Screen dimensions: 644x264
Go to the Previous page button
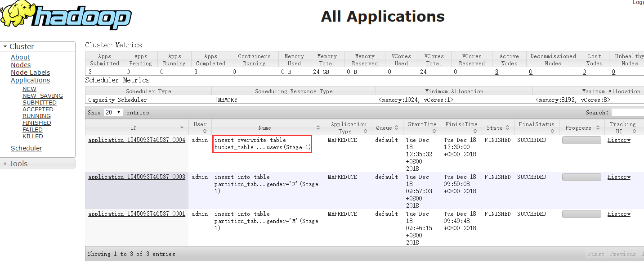tap(623, 254)
